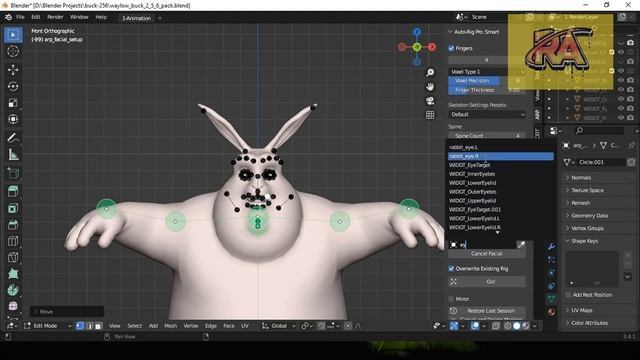640x360 pixels.
Task: Toggle solid viewport shading mode
Action: (x=516, y=326)
